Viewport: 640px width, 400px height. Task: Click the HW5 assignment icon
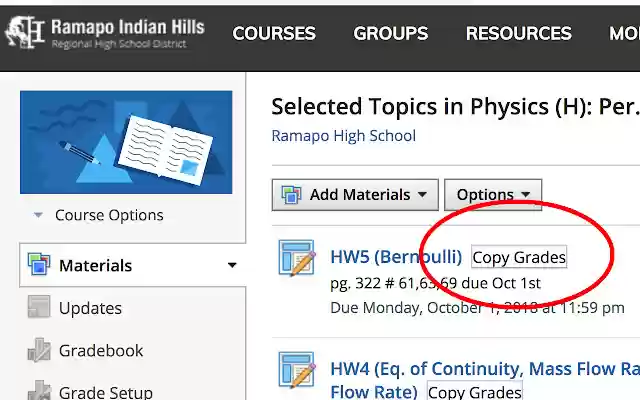pos(297,258)
